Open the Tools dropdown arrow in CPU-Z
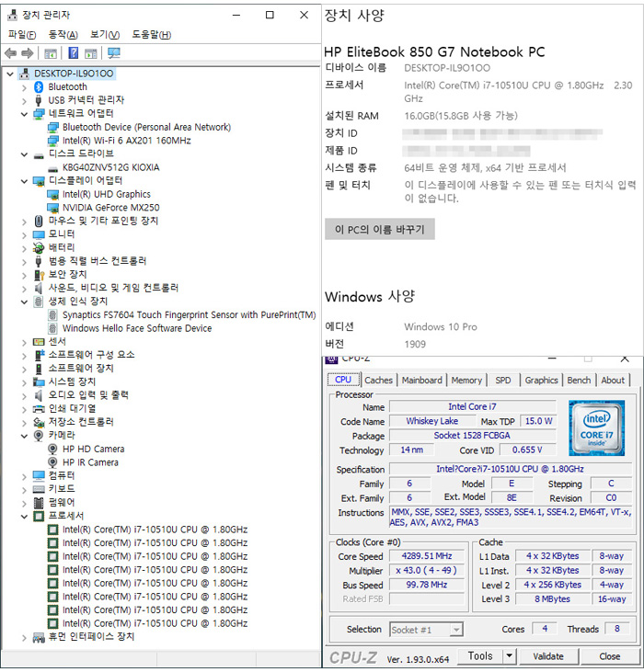The width and height of the screenshot is (644, 672). (509, 655)
